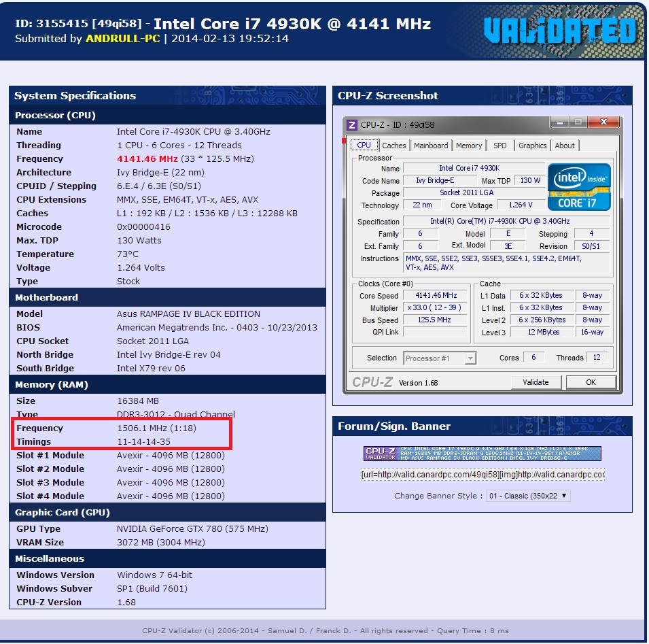Click the Package Socket 2011 LGA field
Screen dimensions: 649x644
point(474,192)
